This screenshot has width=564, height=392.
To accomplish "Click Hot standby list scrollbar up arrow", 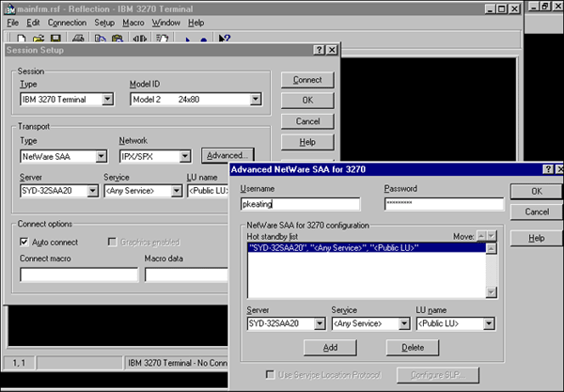I will pos(492,248).
